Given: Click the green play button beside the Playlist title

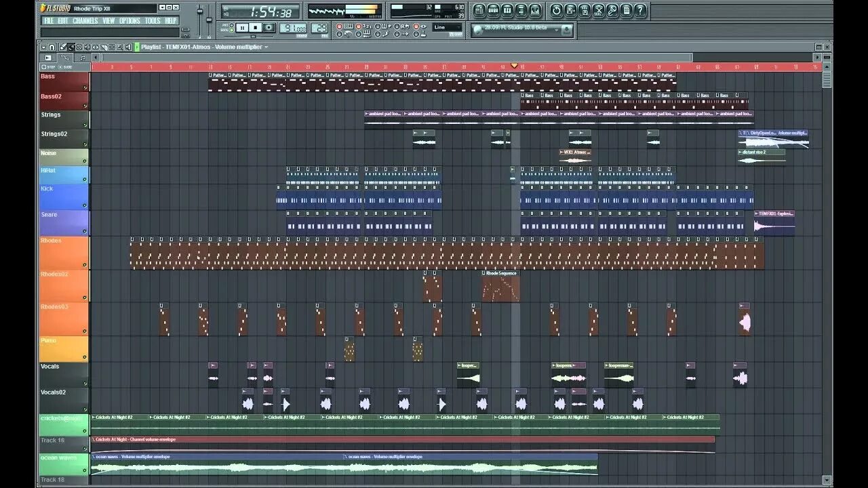Looking at the screenshot, I should point(137,47).
